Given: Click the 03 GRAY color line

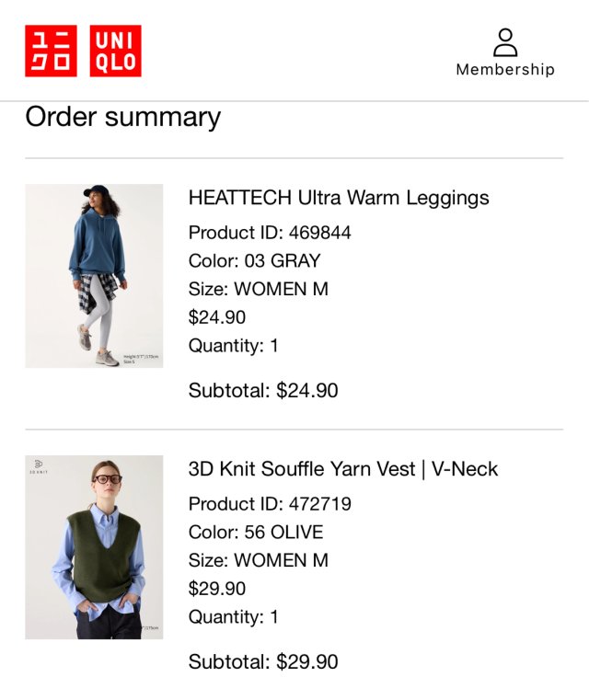Looking at the screenshot, I should tap(254, 261).
